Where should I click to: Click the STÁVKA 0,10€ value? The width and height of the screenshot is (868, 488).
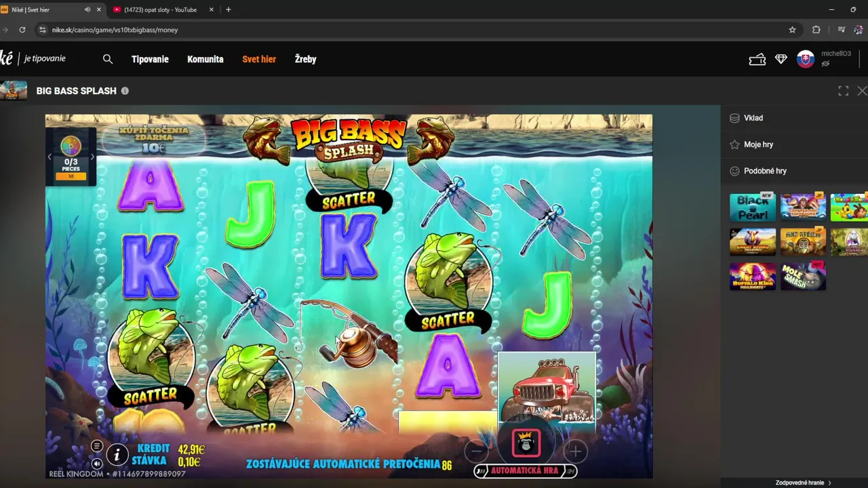[x=189, y=462]
